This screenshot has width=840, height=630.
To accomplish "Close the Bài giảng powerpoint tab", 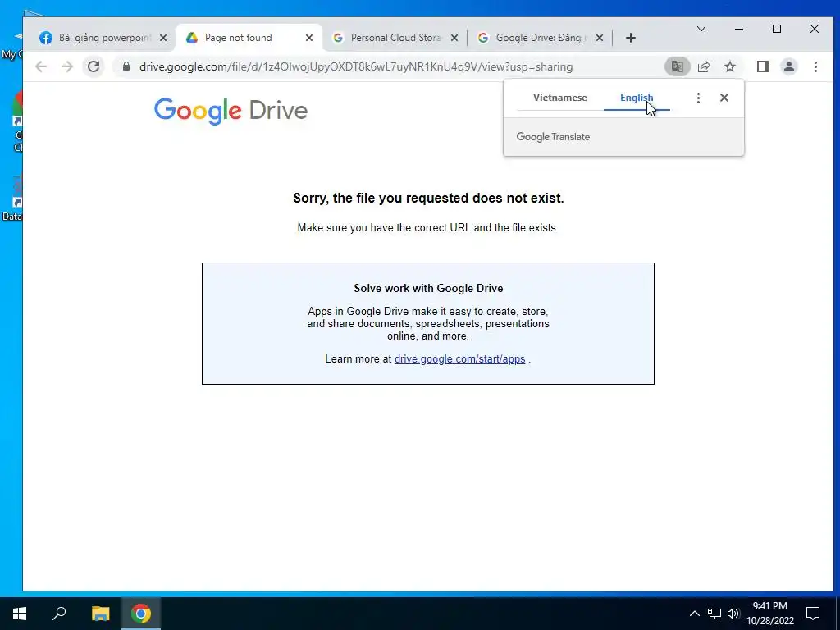I will coord(163,38).
